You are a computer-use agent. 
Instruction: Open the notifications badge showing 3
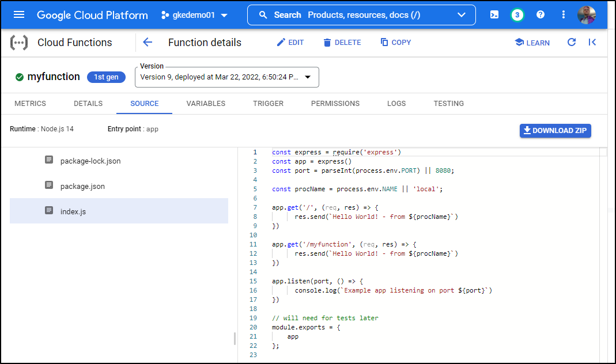click(x=517, y=15)
